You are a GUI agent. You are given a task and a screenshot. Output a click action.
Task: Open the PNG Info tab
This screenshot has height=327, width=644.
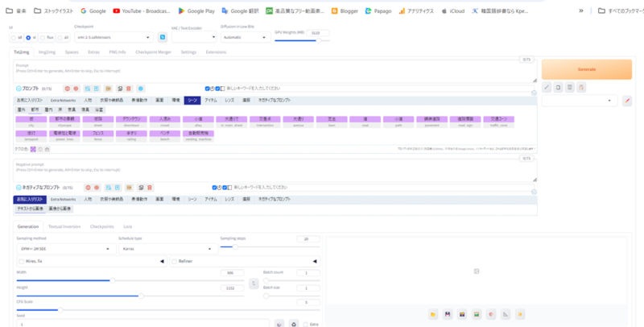click(x=118, y=52)
